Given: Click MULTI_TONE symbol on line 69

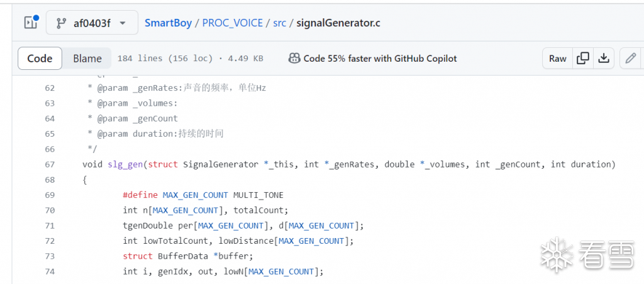Looking at the screenshot, I should click(258, 195).
